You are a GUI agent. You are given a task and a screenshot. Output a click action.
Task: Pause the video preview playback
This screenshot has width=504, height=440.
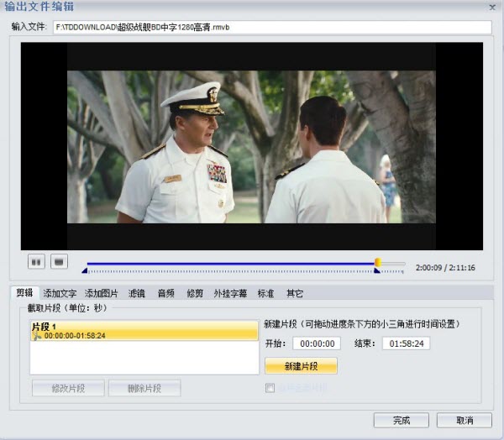point(36,262)
